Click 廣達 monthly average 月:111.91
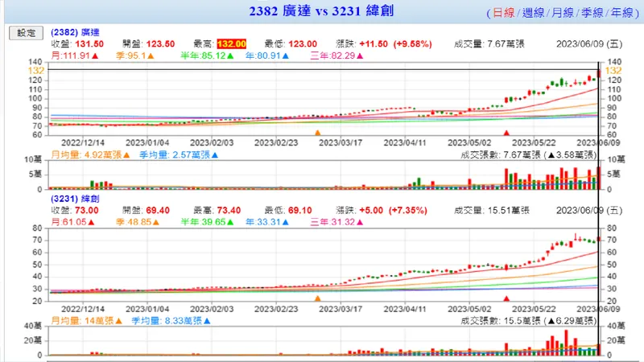 click(x=75, y=56)
